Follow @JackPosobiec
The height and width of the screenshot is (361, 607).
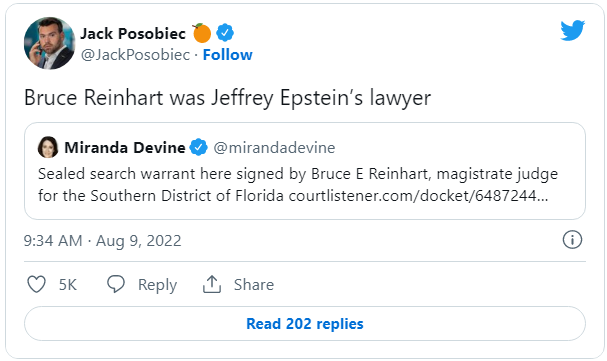point(228,55)
